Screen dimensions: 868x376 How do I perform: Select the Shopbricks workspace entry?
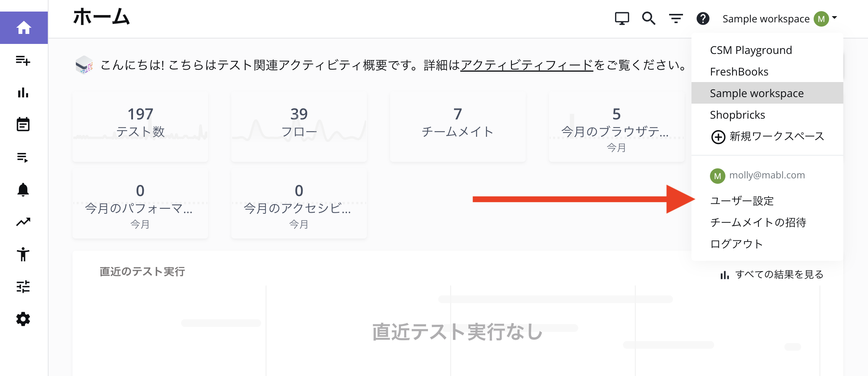(x=737, y=114)
